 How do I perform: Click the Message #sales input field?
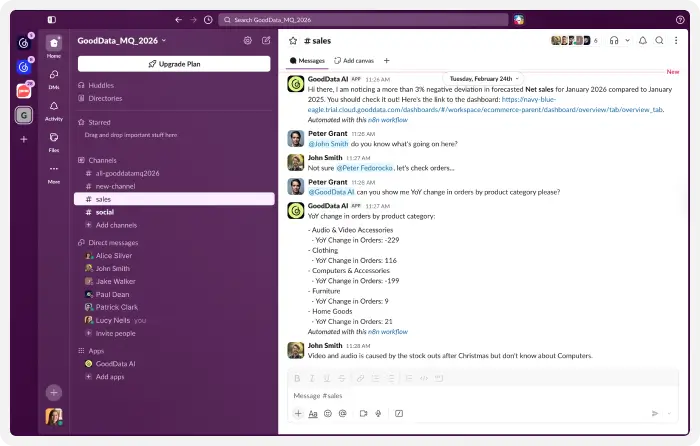click(x=482, y=396)
